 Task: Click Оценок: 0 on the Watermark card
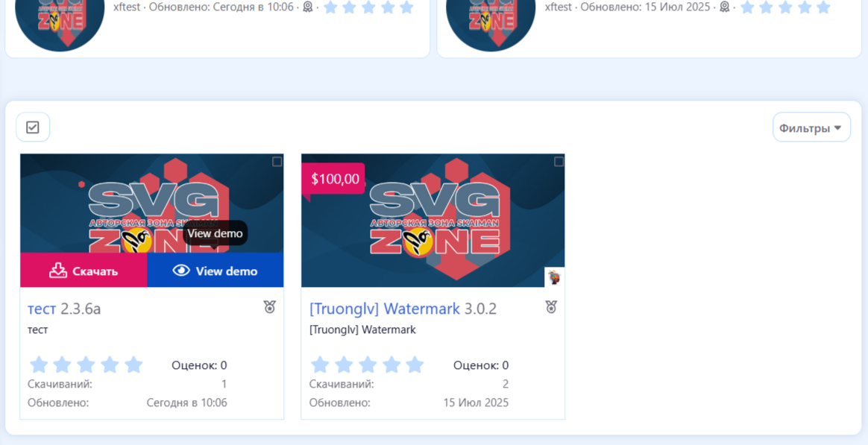pyautogui.click(x=481, y=365)
